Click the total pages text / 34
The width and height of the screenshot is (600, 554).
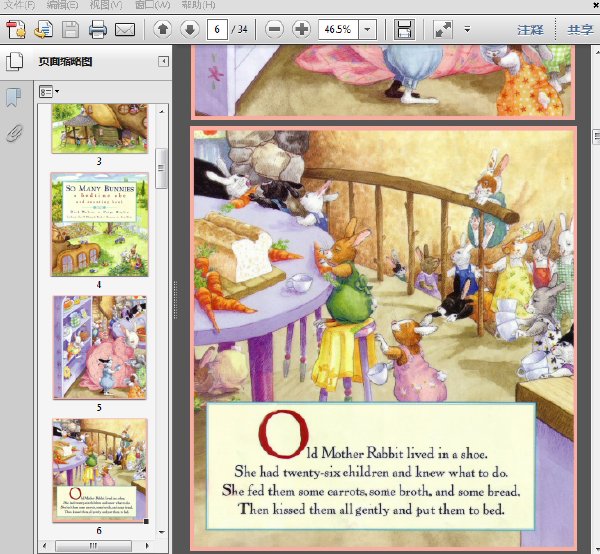(x=240, y=29)
